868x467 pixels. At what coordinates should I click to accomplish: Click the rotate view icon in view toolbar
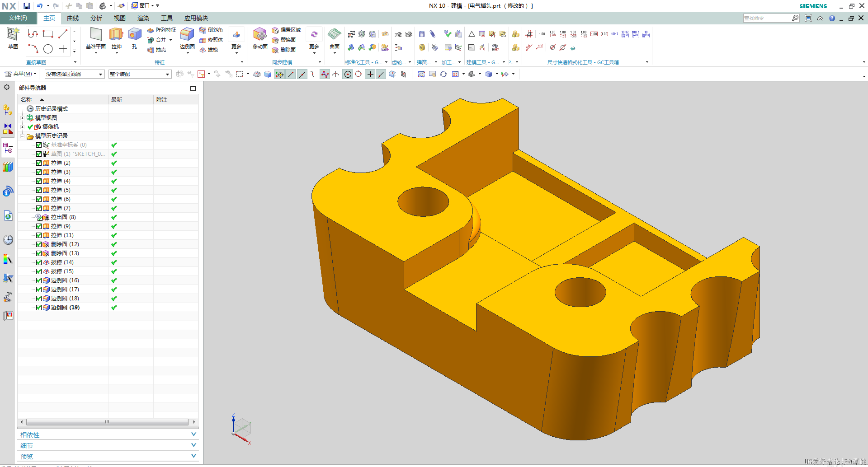(443, 74)
